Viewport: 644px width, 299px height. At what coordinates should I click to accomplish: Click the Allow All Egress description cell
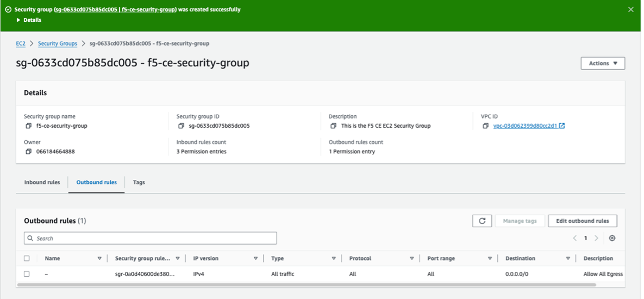[603, 274]
